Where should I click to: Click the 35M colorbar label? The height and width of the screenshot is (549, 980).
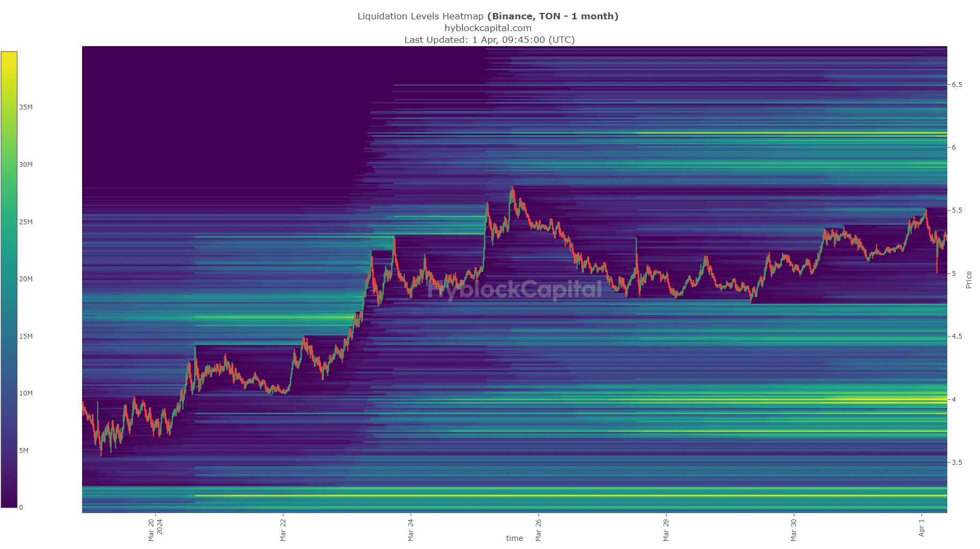(x=26, y=107)
